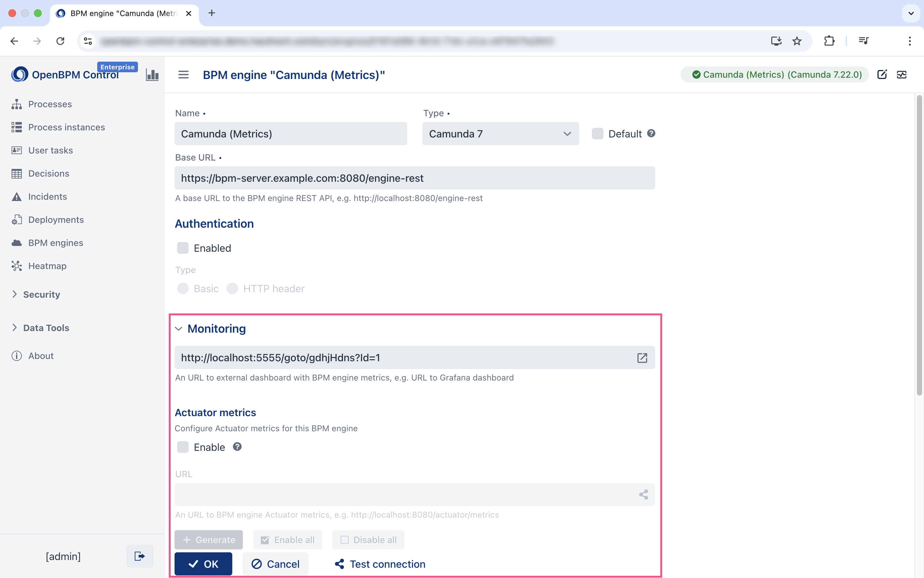Click the Default help question mark icon

[x=651, y=133]
